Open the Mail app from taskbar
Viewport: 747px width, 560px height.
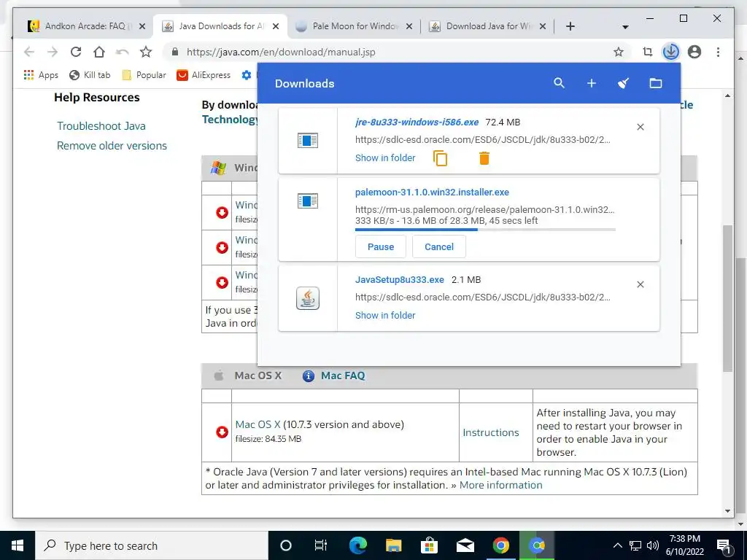coord(465,545)
